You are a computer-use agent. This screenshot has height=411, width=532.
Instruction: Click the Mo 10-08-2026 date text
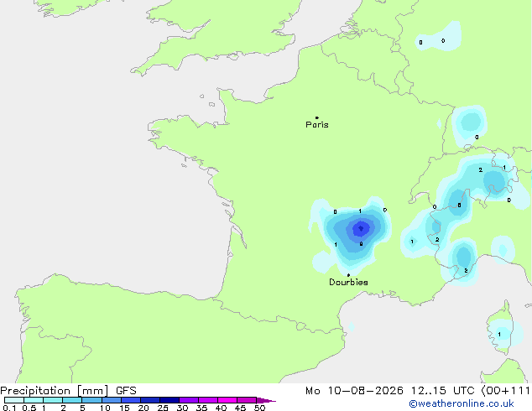355,391
